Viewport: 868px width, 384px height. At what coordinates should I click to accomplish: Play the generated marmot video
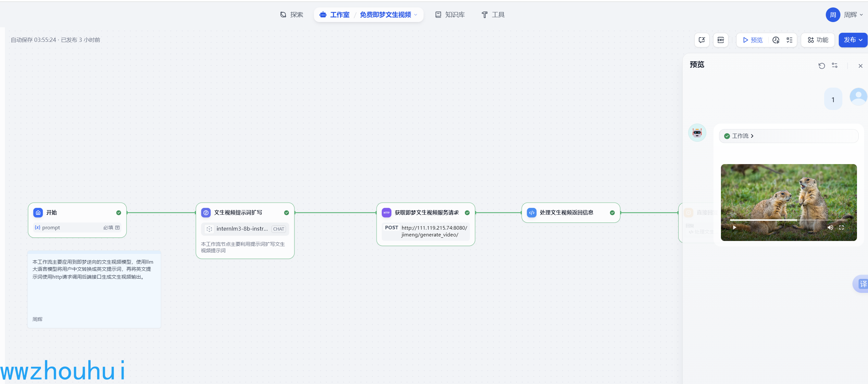(735, 227)
